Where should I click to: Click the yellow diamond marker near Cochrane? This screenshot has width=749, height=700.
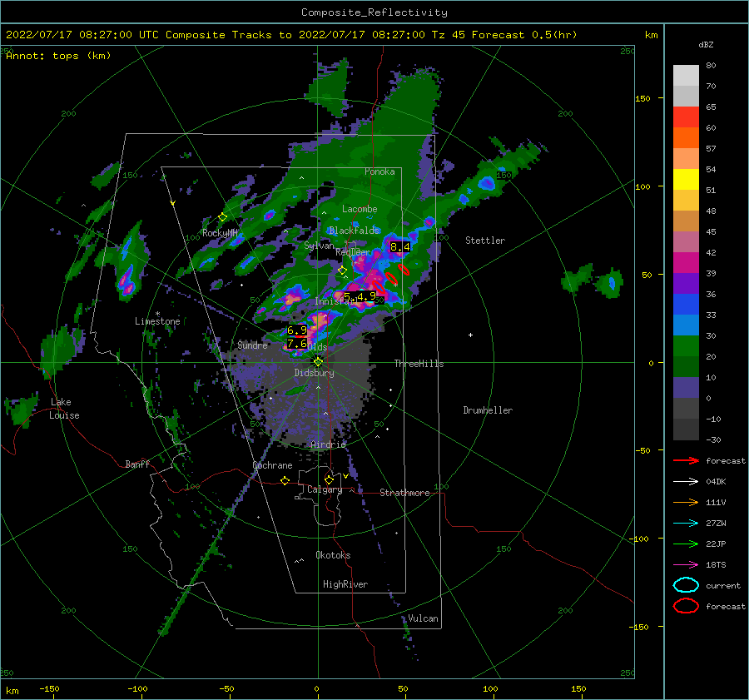[x=285, y=480]
